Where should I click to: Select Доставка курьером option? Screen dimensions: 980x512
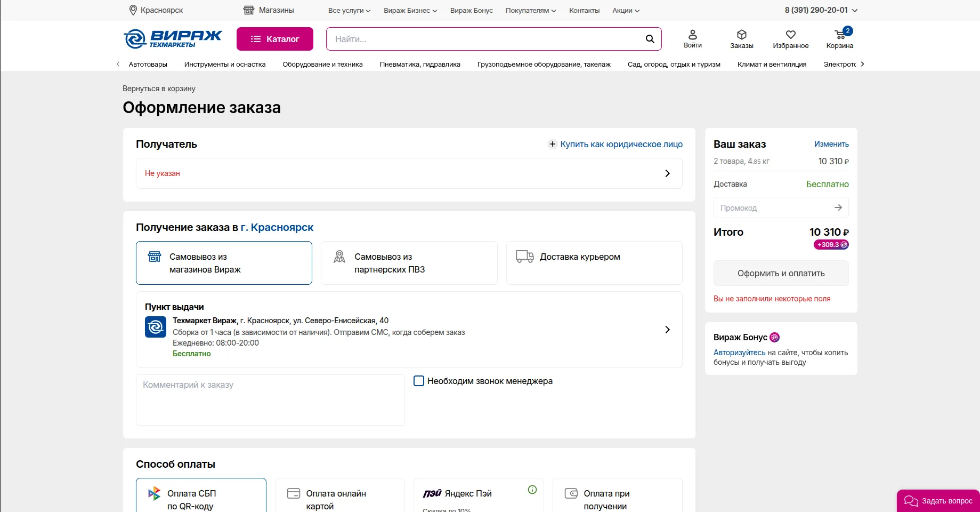(x=594, y=263)
